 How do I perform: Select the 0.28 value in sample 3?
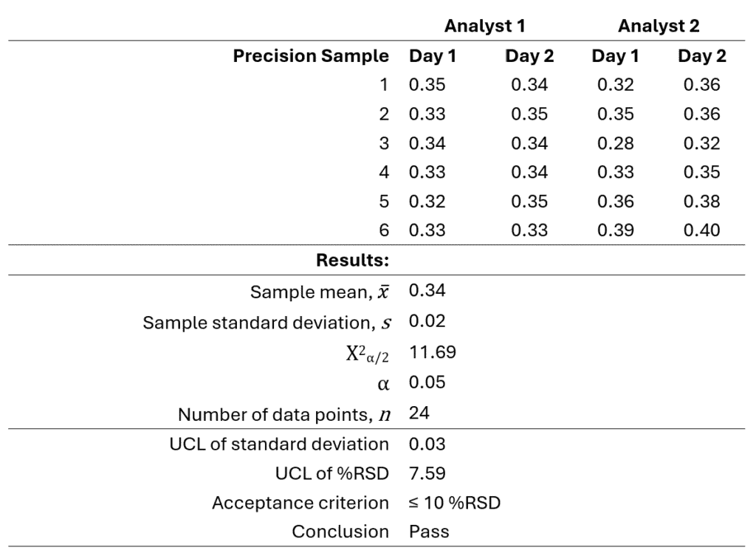pos(615,143)
